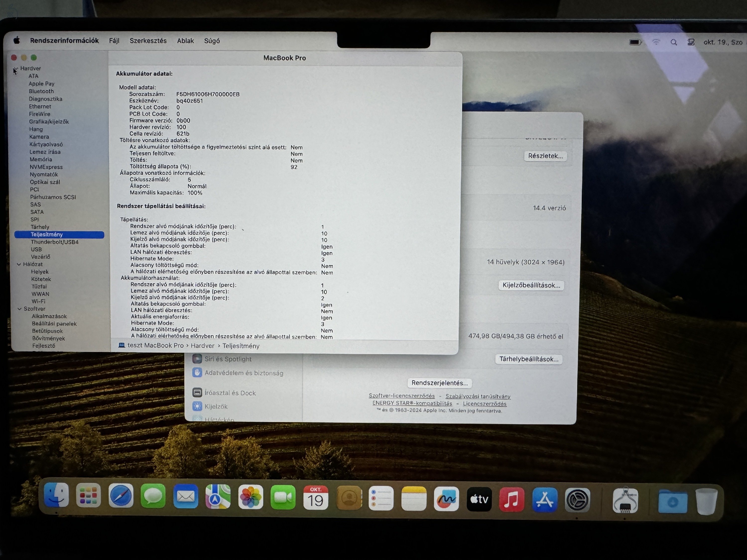Open Mail app in the Dock

click(186, 497)
